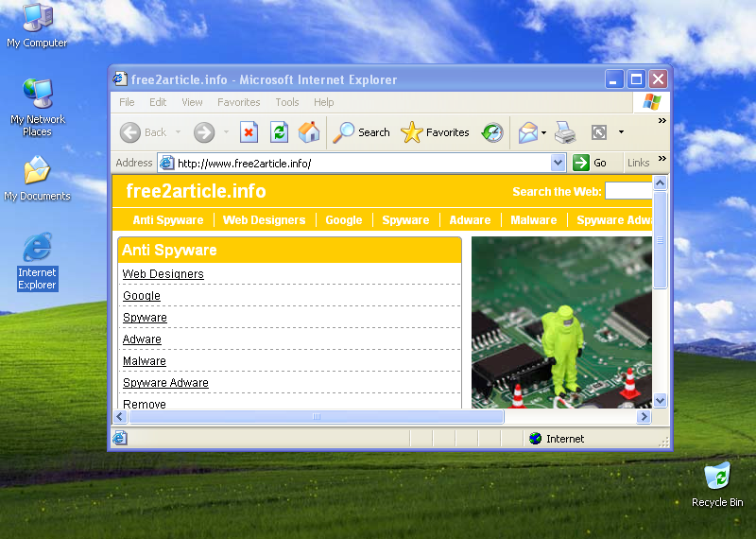
Task: Click the free2article.info site title
Action: point(196,191)
